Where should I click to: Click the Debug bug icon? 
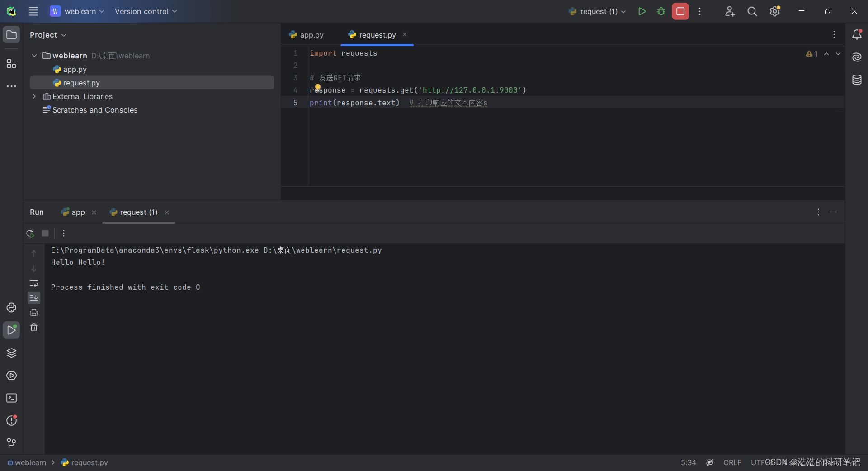tap(661, 11)
